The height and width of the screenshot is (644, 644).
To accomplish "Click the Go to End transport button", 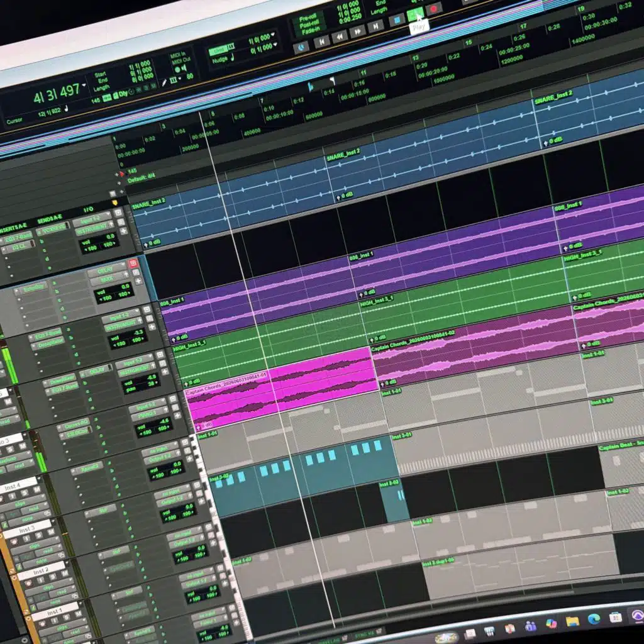I will 375,26.
